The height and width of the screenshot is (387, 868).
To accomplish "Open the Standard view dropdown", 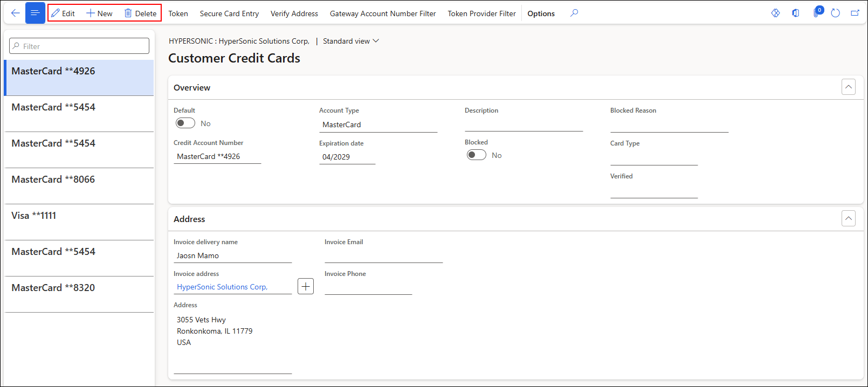I will [351, 41].
